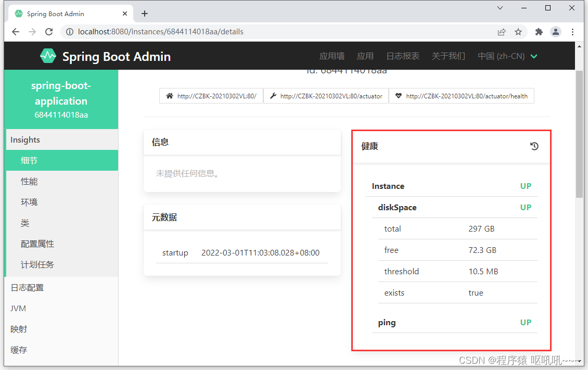The width and height of the screenshot is (588, 370).
Task: Click the Instance health row label
Action: (x=388, y=186)
